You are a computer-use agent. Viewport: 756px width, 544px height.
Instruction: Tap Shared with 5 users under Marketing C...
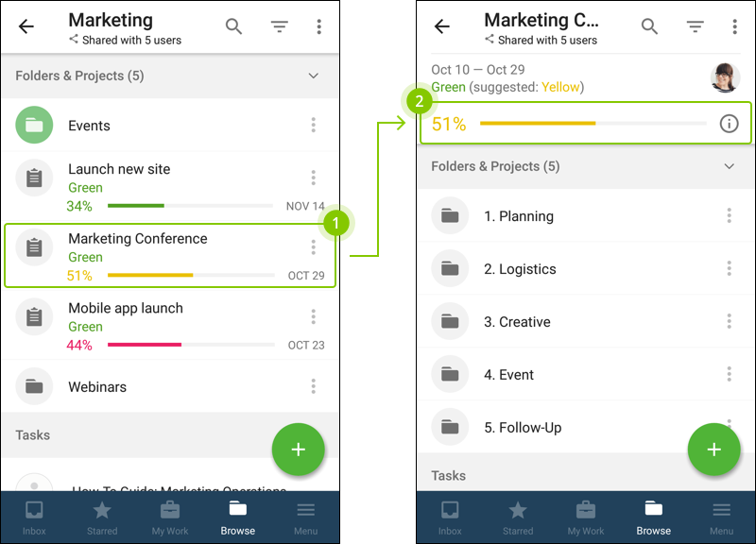click(x=541, y=40)
